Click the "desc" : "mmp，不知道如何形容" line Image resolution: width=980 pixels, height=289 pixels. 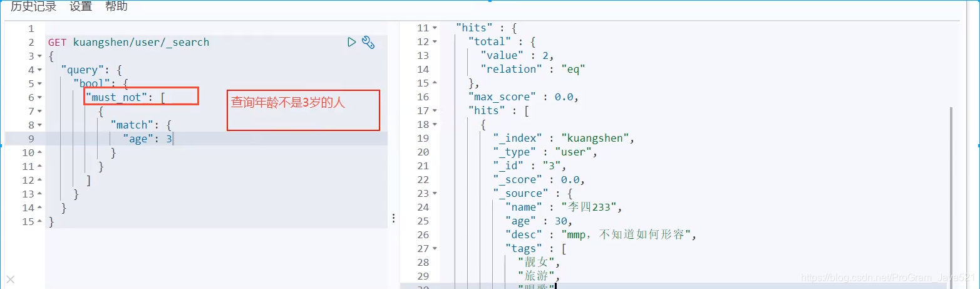(601, 234)
